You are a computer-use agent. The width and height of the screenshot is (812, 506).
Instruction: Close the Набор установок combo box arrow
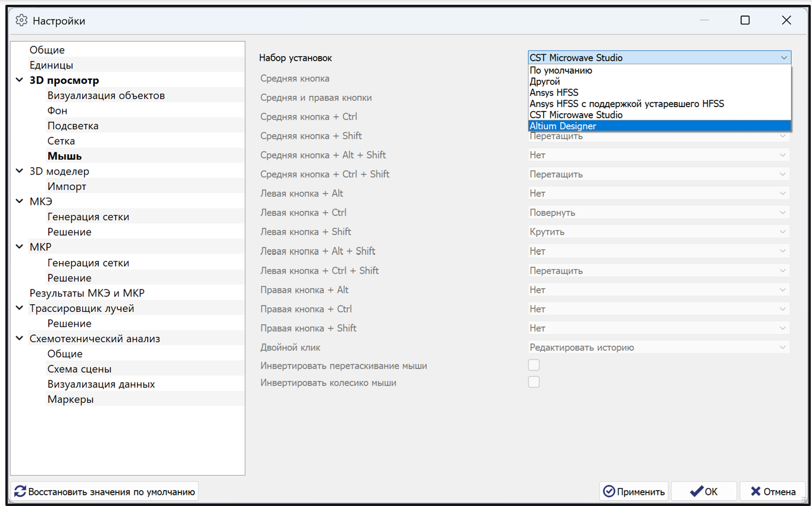[x=783, y=58]
